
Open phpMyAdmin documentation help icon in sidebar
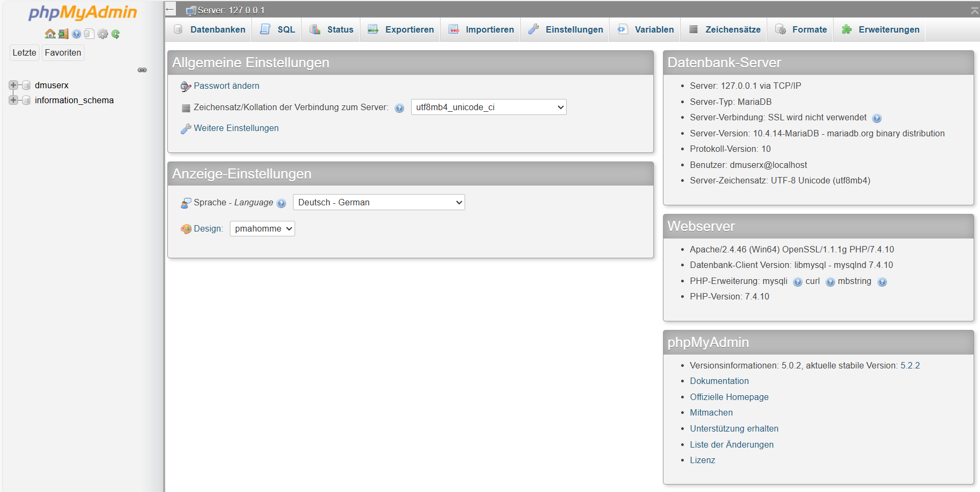[76, 34]
